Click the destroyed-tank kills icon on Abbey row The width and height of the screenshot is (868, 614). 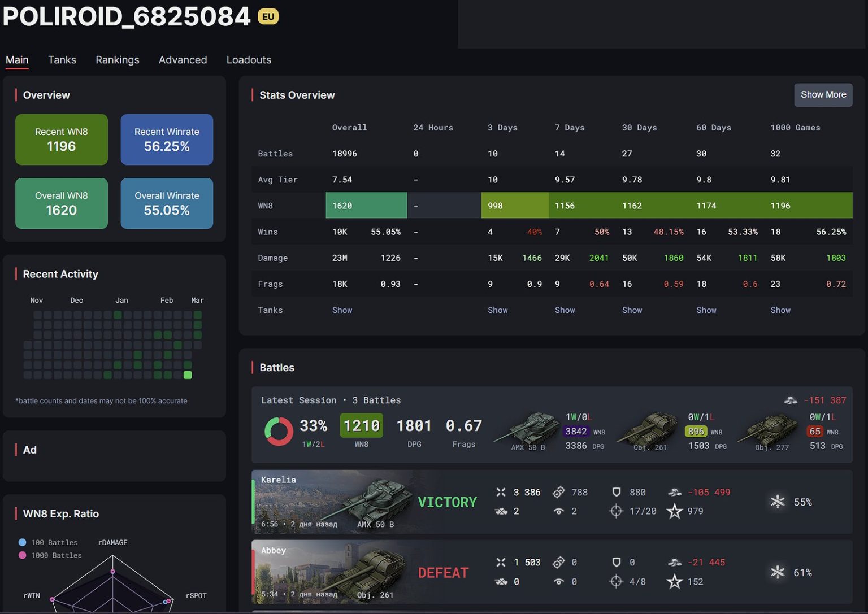[501, 581]
